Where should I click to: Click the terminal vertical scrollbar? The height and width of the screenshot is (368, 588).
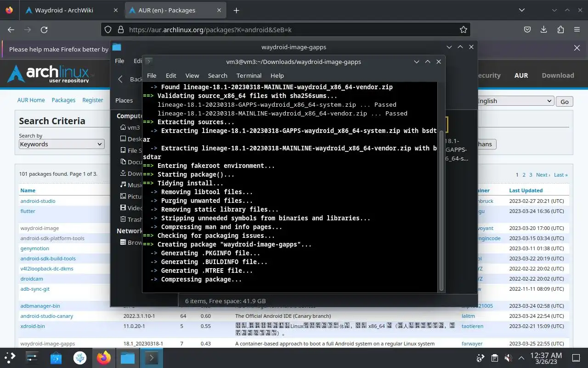(x=442, y=210)
